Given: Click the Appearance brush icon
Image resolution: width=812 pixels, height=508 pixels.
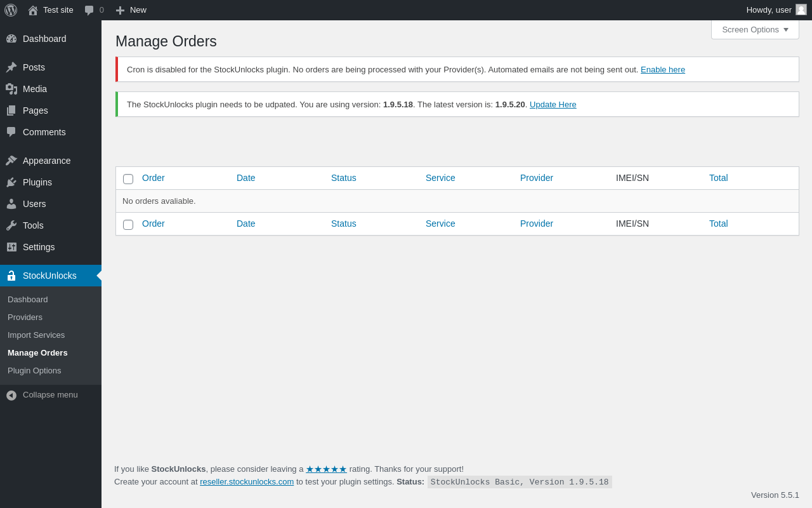Looking at the screenshot, I should (11, 161).
